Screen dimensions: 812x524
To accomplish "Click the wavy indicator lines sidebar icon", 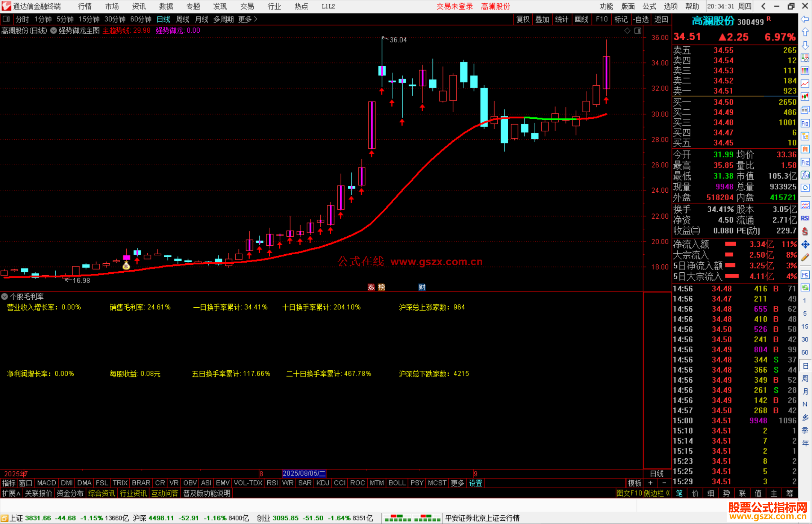I will 805,205.
